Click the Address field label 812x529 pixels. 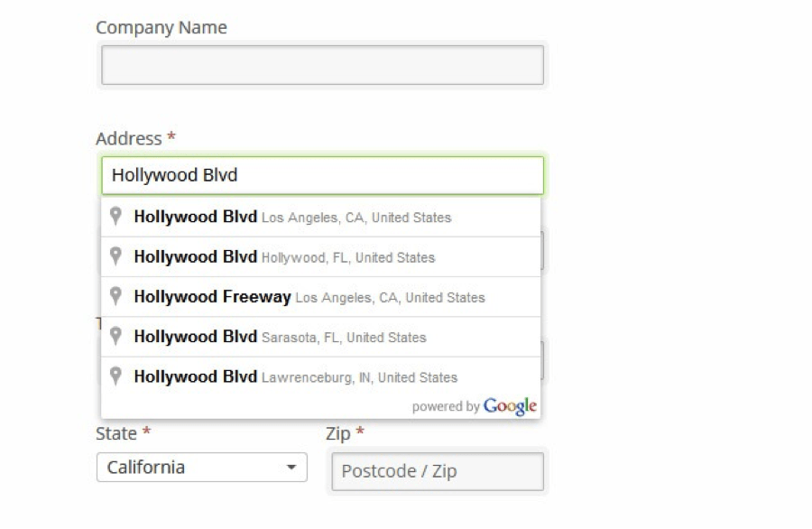pos(129,138)
